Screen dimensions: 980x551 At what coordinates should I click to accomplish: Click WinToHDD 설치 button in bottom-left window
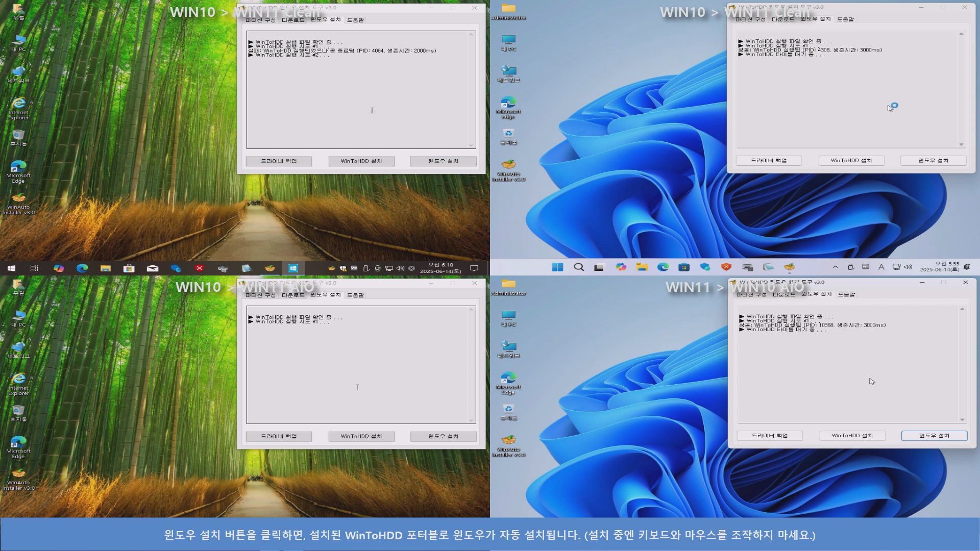[x=361, y=437]
